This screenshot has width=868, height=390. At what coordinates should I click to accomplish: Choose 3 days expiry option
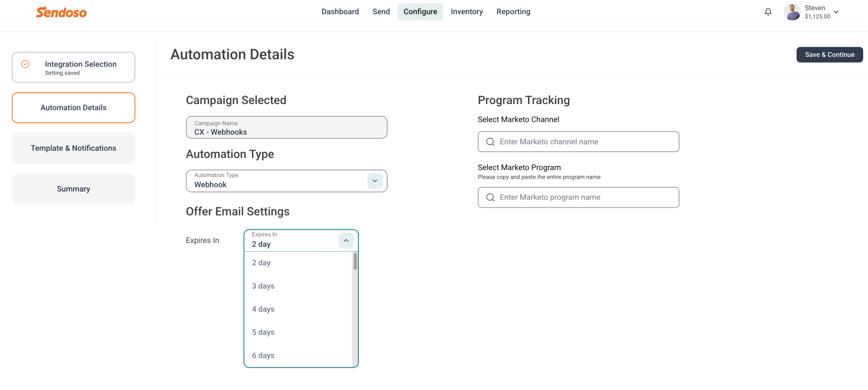pos(298,286)
